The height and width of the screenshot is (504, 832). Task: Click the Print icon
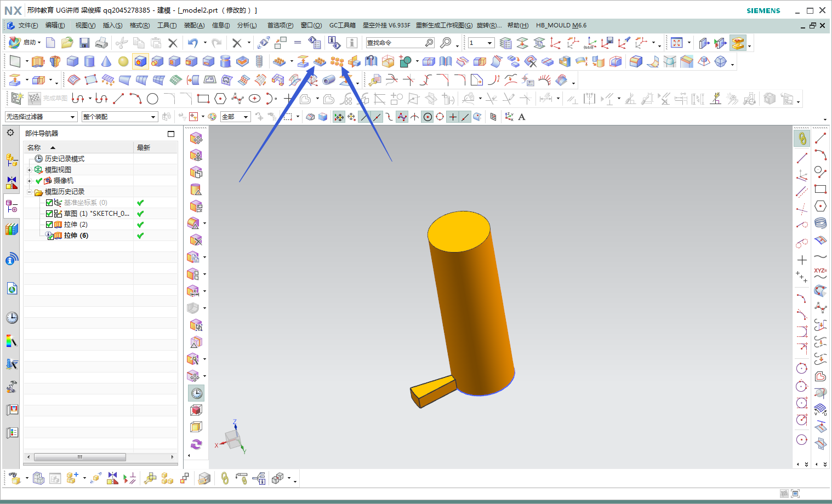[x=101, y=43]
